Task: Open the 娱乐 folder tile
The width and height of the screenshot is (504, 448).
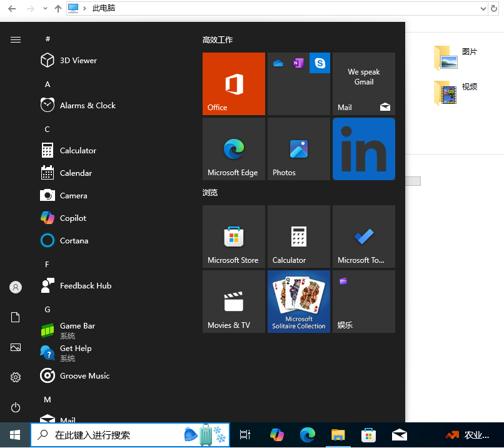Action: click(x=364, y=302)
